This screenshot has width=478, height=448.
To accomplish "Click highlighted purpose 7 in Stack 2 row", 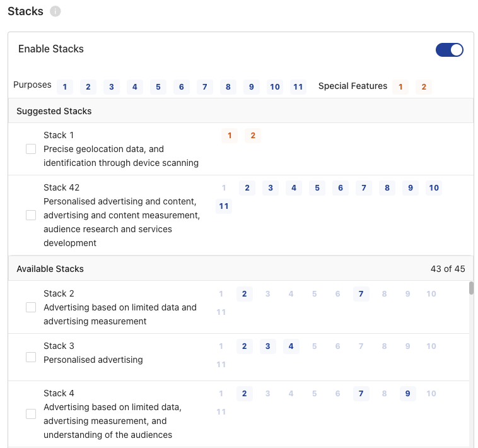I will (361, 294).
